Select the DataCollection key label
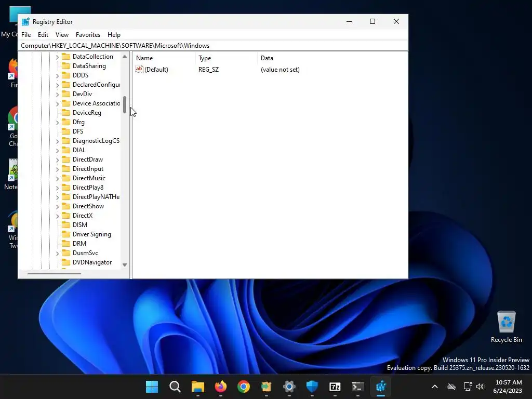This screenshot has width=532, height=399. click(x=92, y=57)
